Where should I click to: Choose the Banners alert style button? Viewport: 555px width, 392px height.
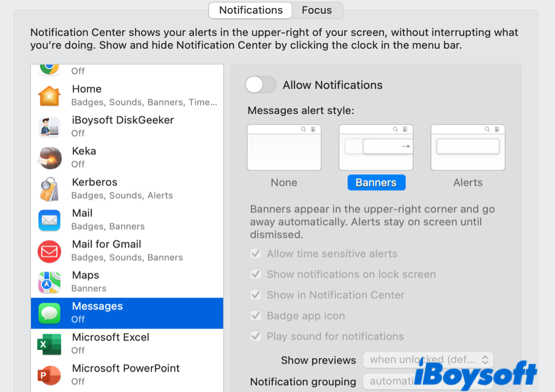point(376,183)
